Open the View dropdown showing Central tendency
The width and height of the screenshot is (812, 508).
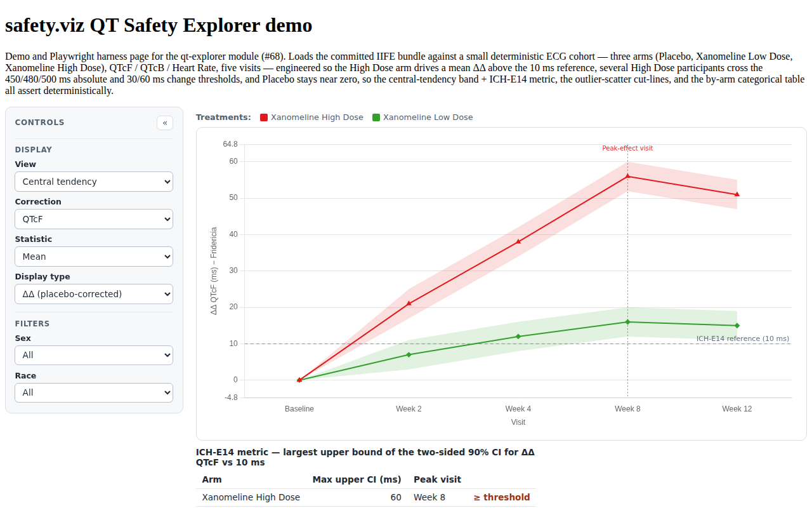click(x=94, y=182)
